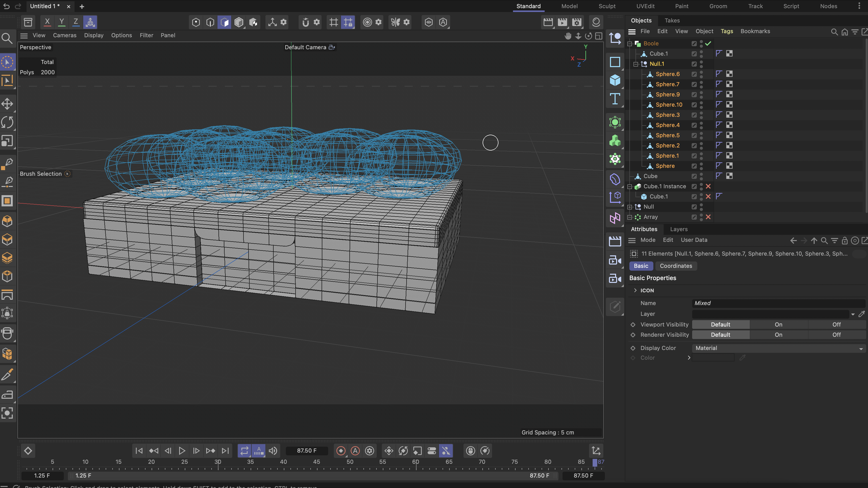Toggle the Y axis lock
Image resolution: width=868 pixels, height=488 pixels.
click(62, 22)
